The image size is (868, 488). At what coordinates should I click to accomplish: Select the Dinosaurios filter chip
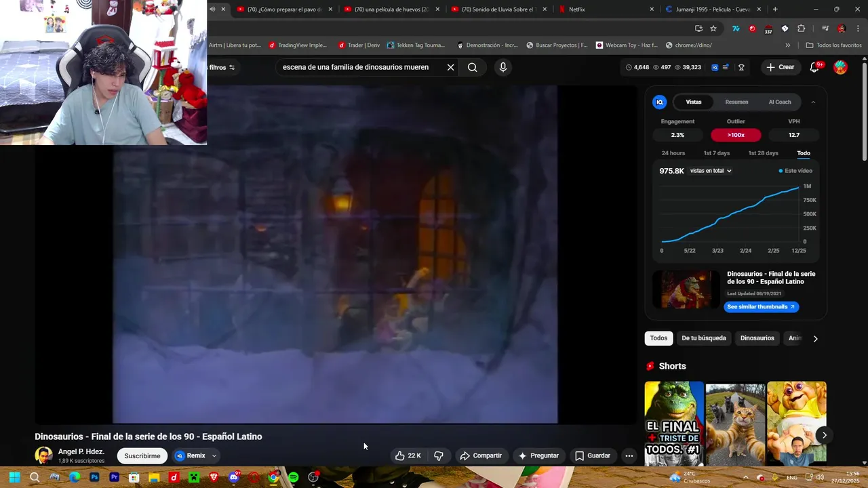coord(757,338)
